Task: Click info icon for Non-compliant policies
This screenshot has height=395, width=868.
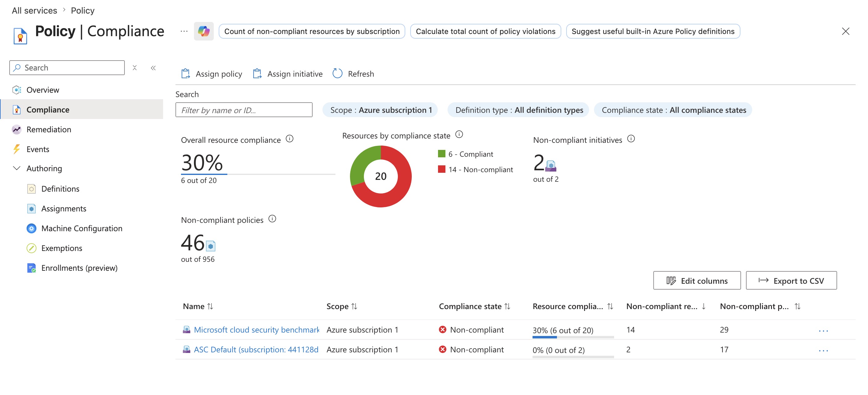Action: click(x=272, y=219)
